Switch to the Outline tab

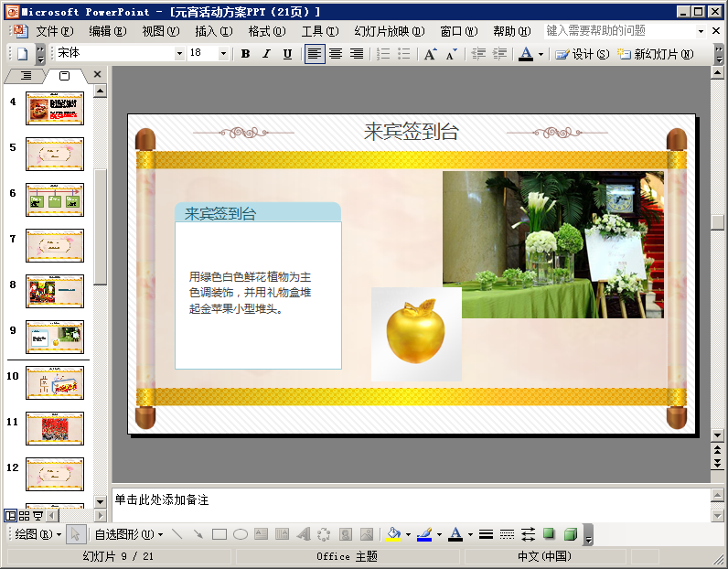click(26, 76)
